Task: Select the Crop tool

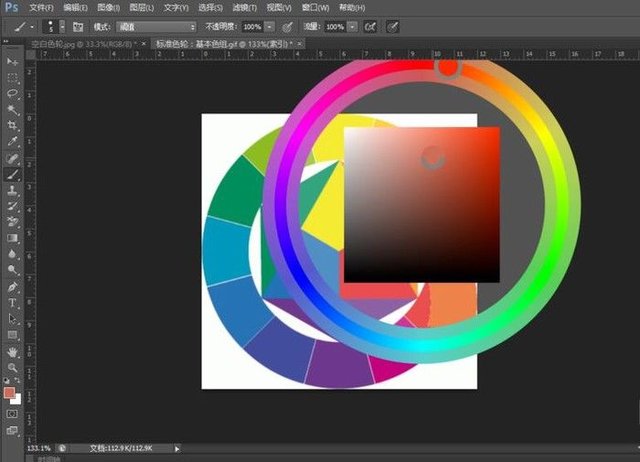Action: pyautogui.click(x=12, y=125)
